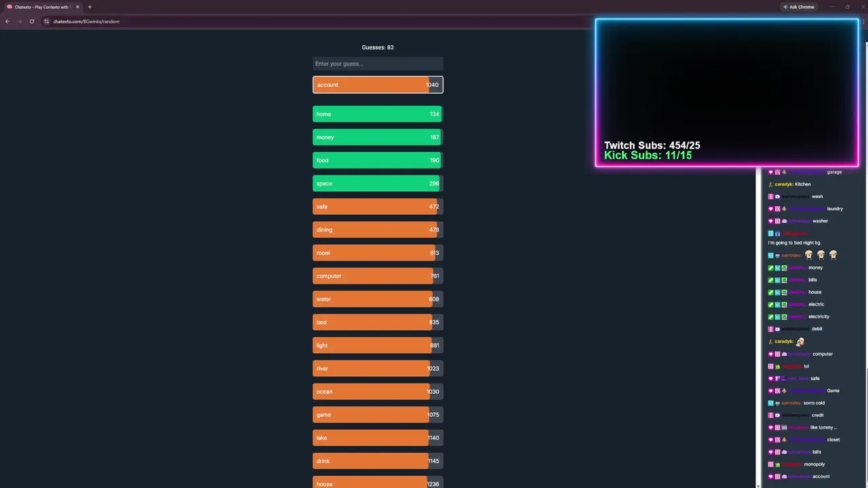Screen dimensions: 868x488
Task: Click the orange safe guess row
Action: 378,207
